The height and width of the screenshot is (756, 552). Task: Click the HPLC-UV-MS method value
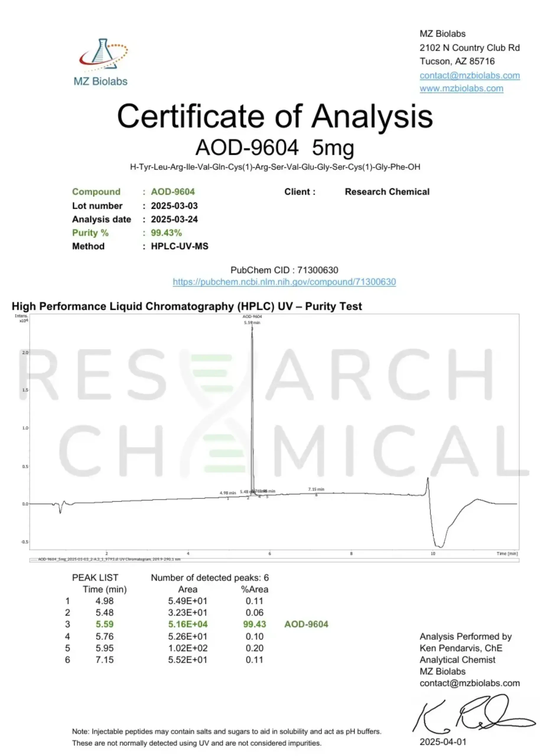(180, 246)
